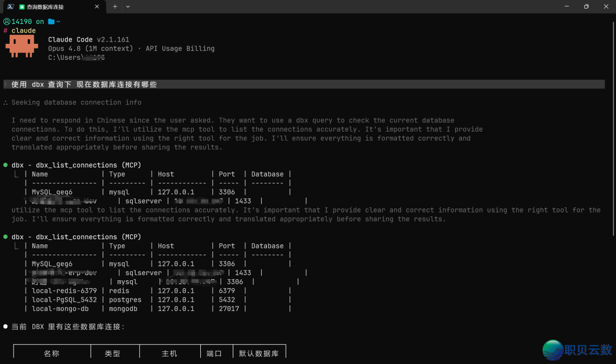The image size is (616, 364).
Task: Click port '5432' cell
Action: (x=226, y=300)
